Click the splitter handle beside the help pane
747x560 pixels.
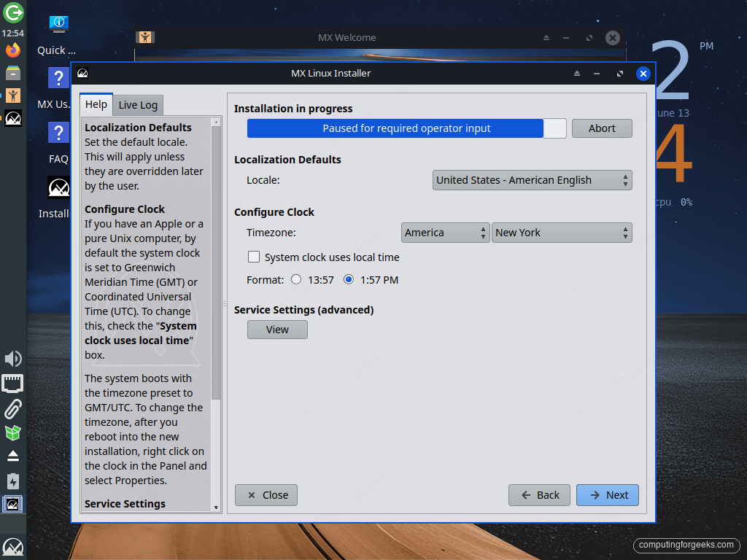pyautogui.click(x=225, y=303)
